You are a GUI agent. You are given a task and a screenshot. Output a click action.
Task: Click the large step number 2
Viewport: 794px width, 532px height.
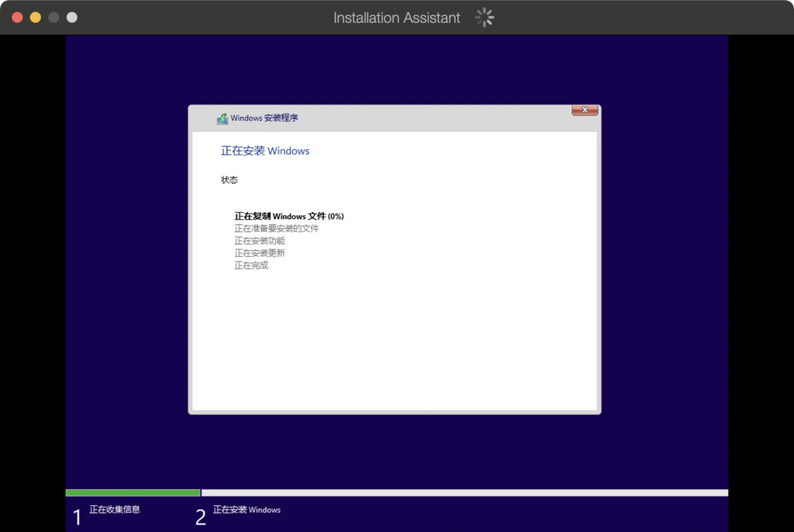(201, 517)
